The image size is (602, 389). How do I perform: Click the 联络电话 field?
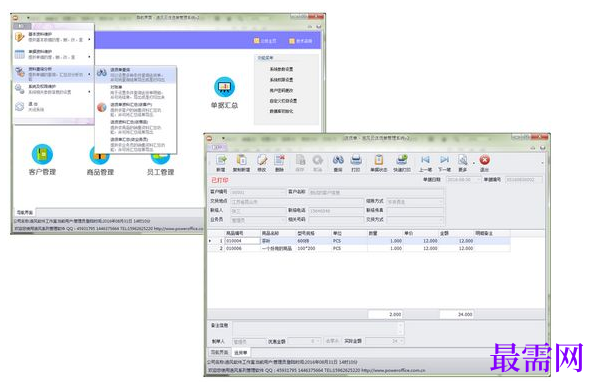336,211
